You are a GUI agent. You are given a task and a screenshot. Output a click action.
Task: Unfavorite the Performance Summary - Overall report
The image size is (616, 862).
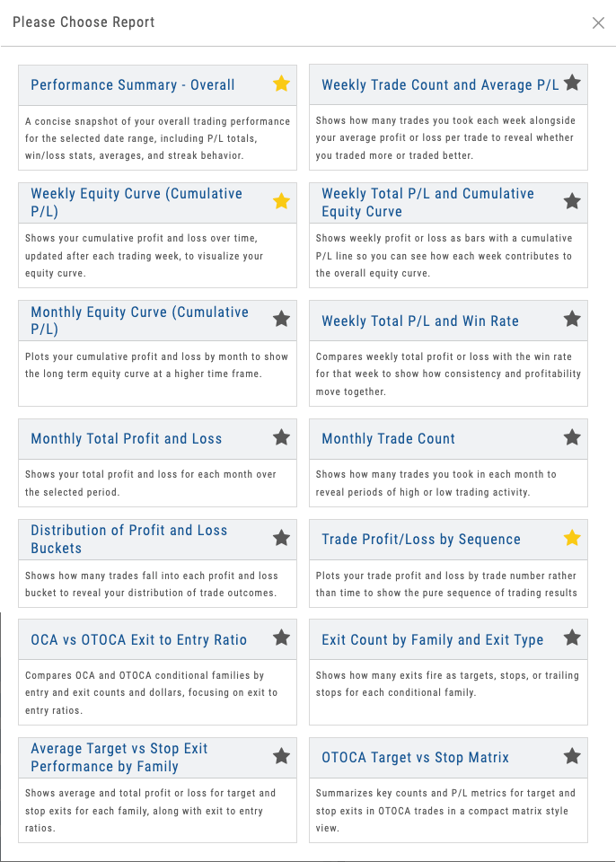[281, 84]
